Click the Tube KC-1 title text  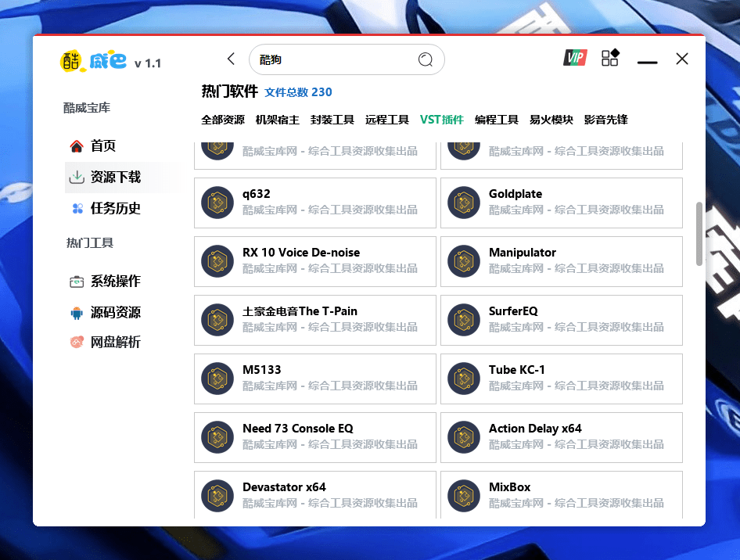517,370
